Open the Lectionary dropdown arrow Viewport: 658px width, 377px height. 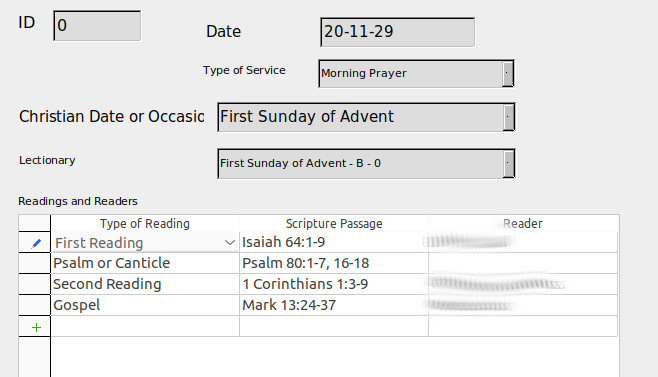pos(509,163)
